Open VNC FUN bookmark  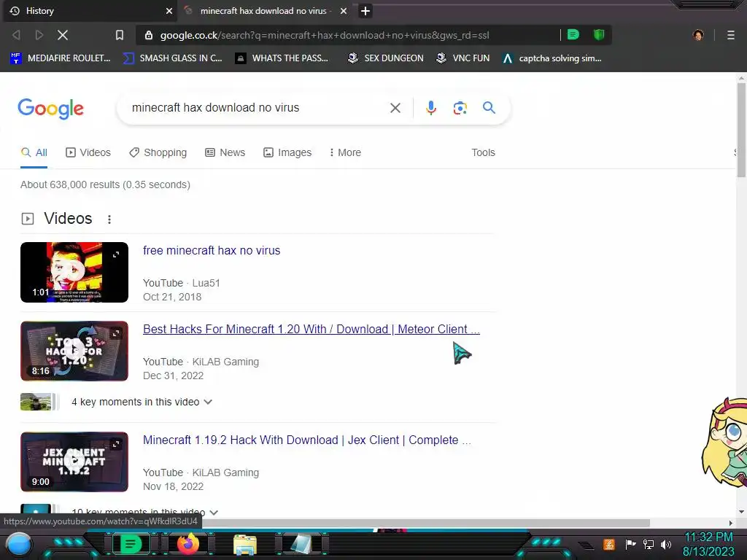tap(462, 58)
